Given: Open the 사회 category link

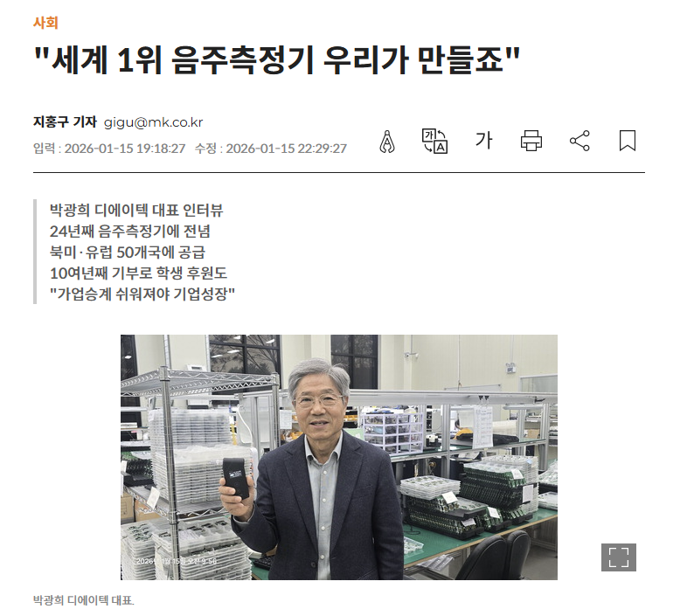Looking at the screenshot, I should click(x=45, y=23).
